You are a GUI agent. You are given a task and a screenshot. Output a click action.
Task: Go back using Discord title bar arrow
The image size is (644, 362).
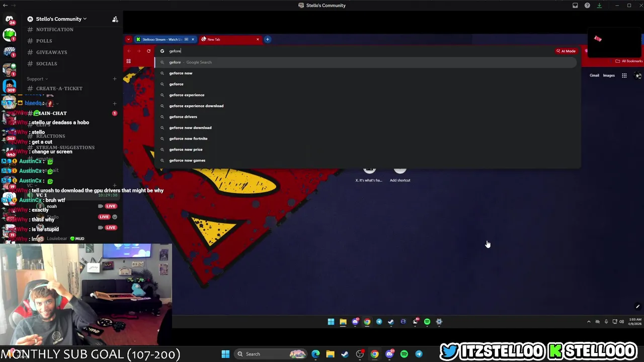click(5, 6)
